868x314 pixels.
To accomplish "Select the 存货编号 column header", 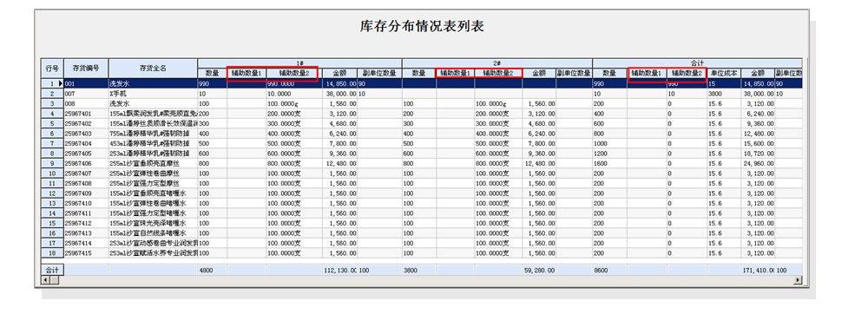I will 86,68.
